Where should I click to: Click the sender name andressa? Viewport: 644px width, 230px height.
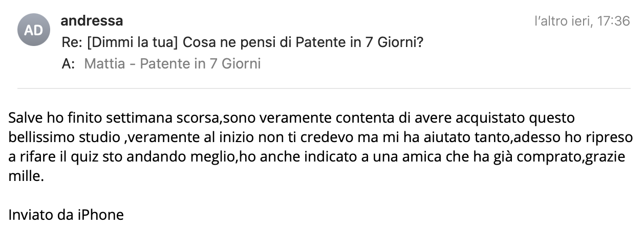(x=92, y=21)
